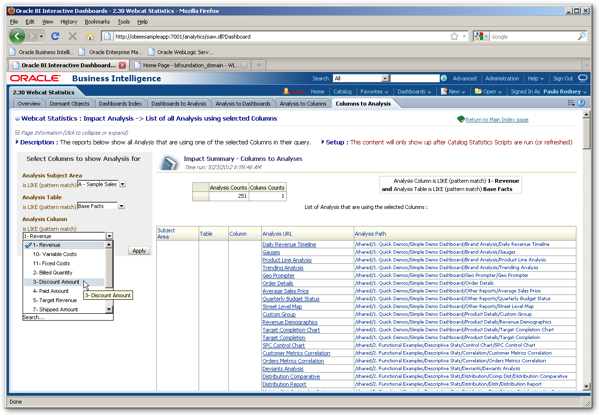Switch to Home Page WebLogic browser tab
Viewport: 600px width, 416px height.
click(x=189, y=65)
